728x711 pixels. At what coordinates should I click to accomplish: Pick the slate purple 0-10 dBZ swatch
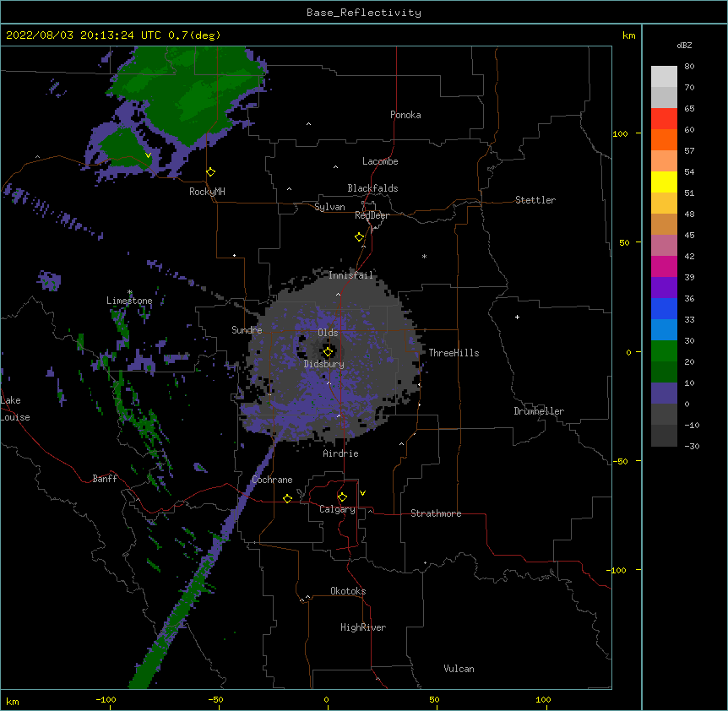tap(664, 393)
